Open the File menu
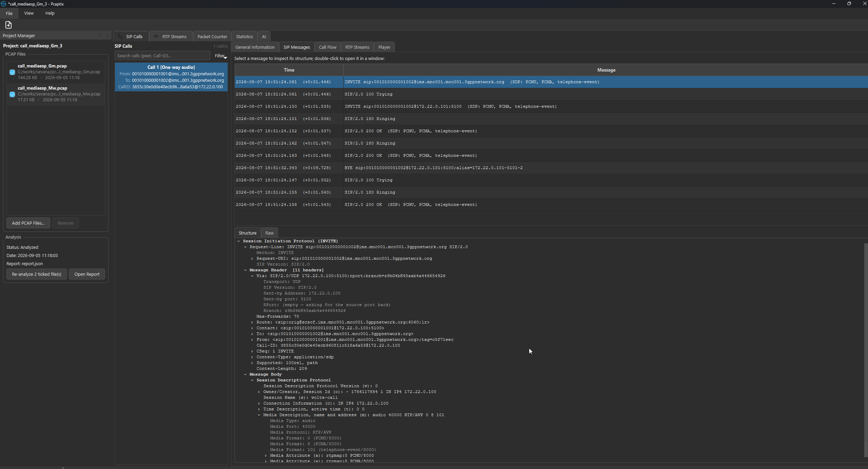This screenshot has width=868, height=469. 9,13
